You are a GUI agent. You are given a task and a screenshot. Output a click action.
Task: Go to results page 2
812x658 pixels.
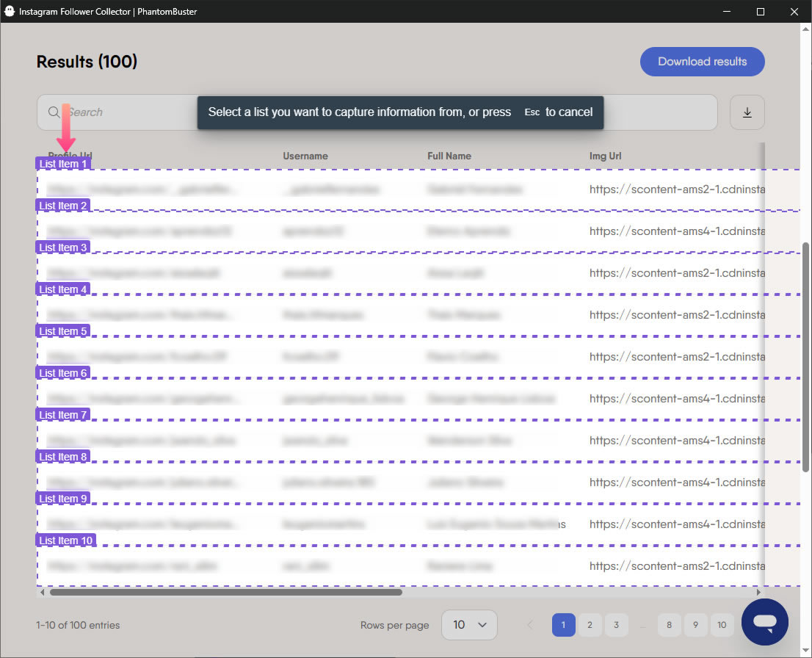(590, 625)
